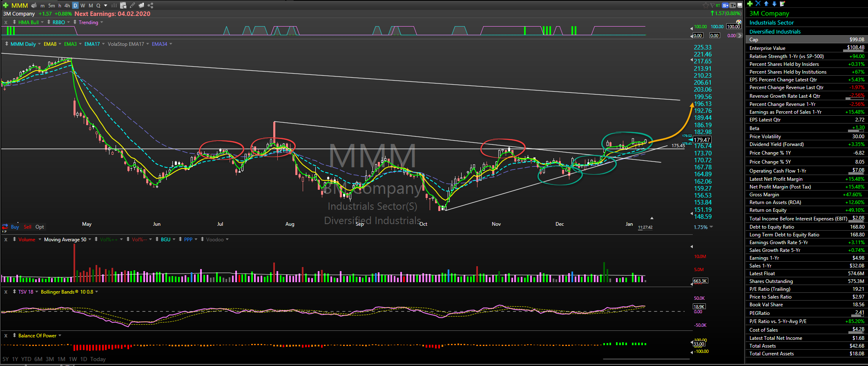Click move handle arrows beside HMA Bull

point(14,22)
